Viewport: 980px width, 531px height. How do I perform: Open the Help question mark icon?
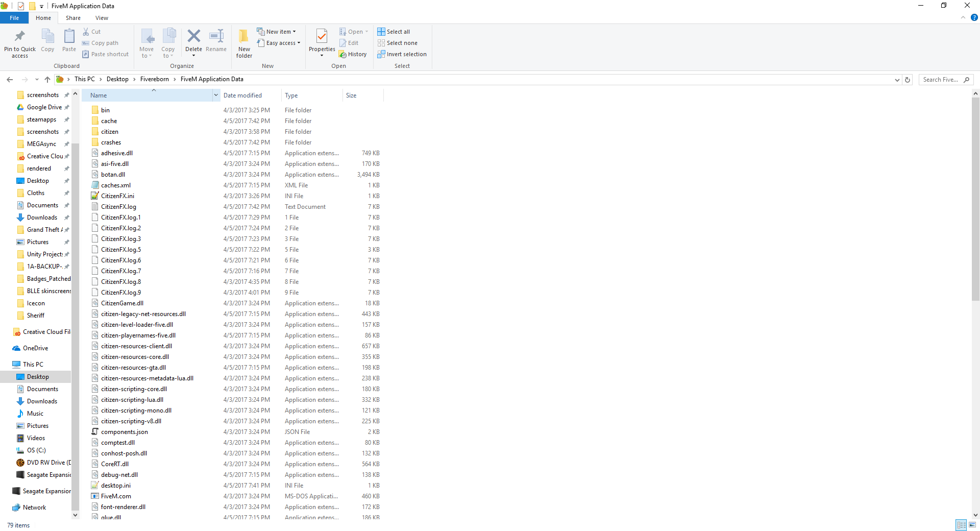(x=974, y=17)
